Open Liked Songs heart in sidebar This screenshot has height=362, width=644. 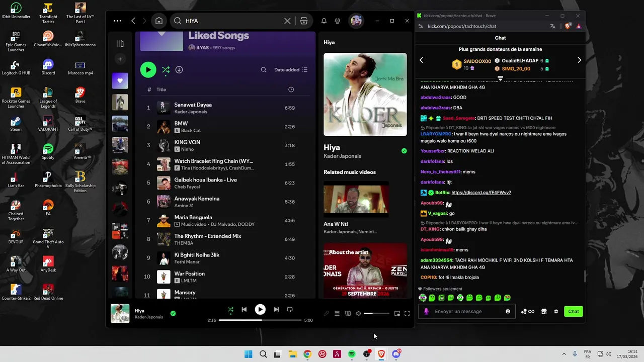tap(120, 80)
